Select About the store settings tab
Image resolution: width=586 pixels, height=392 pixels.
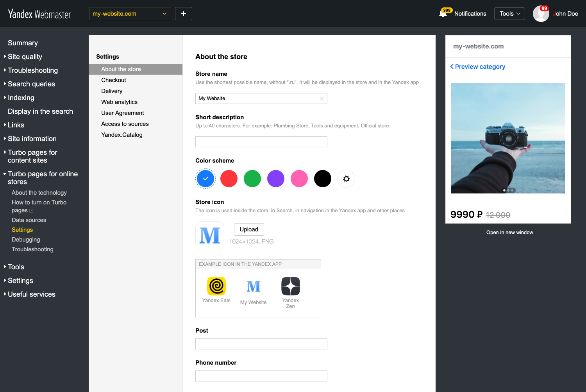tap(136, 69)
